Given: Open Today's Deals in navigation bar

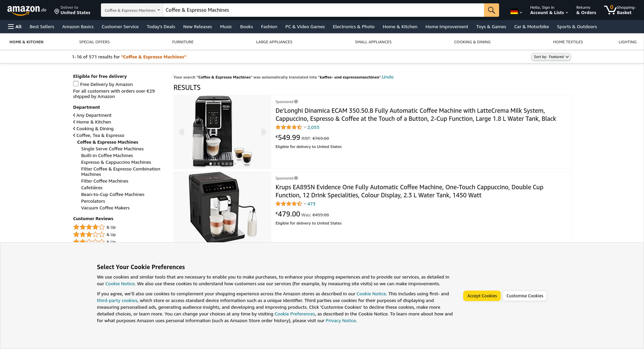Looking at the screenshot, I should coord(161,27).
